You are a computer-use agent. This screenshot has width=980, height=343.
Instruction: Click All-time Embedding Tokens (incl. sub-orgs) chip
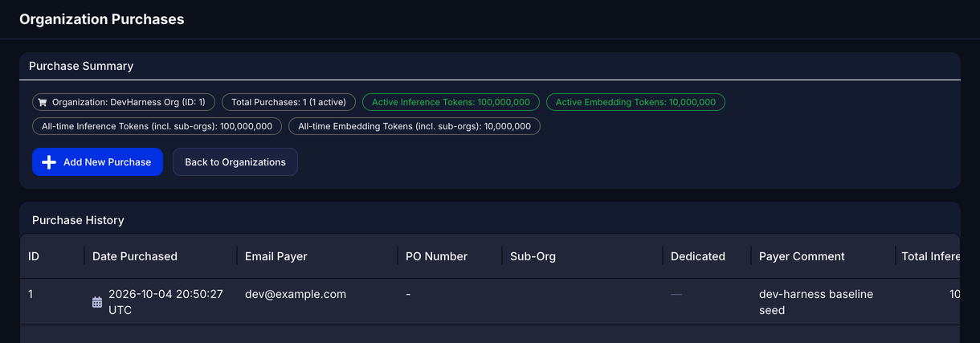[x=414, y=126]
